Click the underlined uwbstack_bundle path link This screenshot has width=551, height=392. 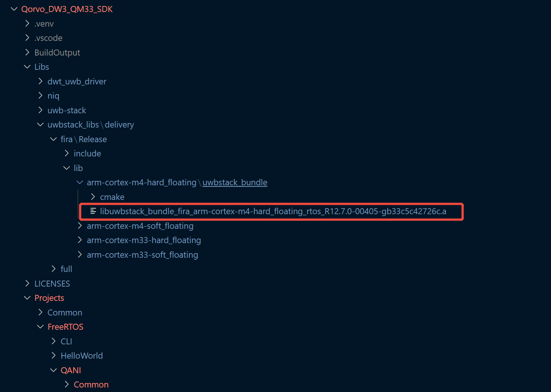[235, 182]
